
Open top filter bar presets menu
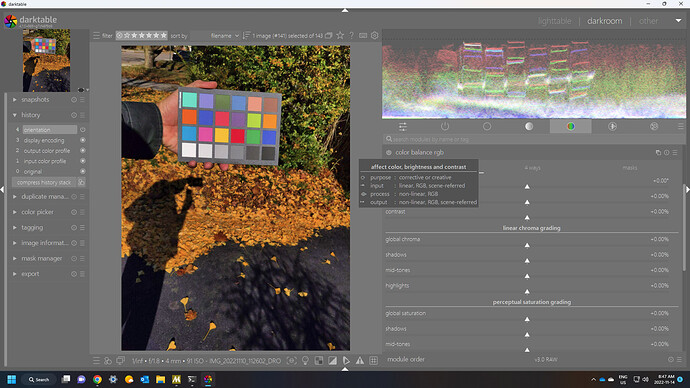point(96,35)
